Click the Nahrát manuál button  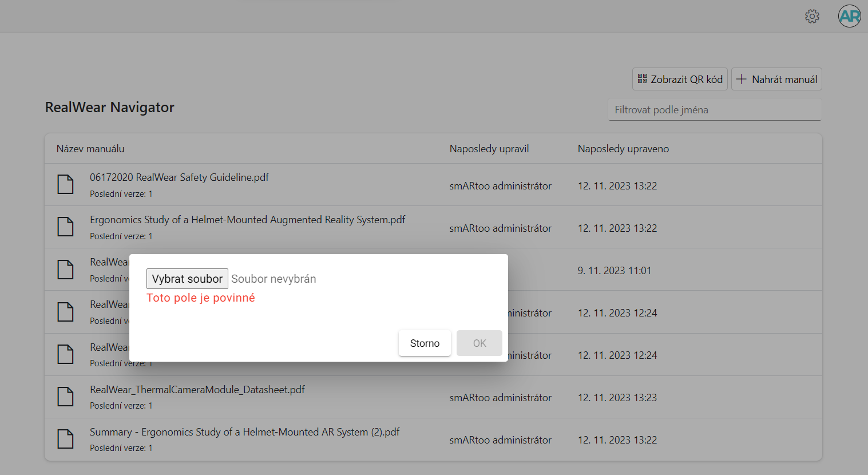(x=776, y=79)
